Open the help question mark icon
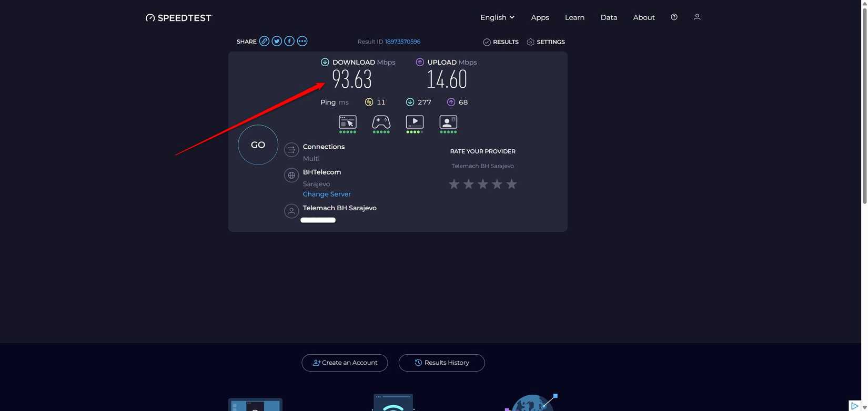 click(x=674, y=17)
